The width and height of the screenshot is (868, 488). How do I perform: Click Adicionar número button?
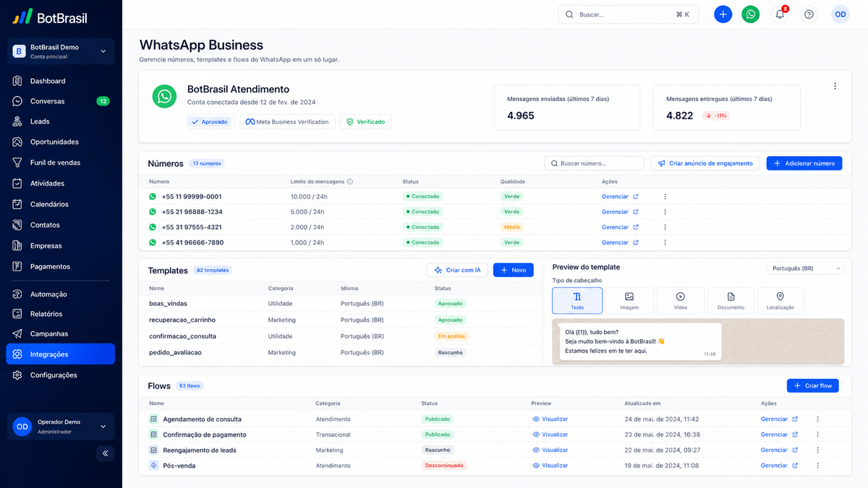pos(804,163)
